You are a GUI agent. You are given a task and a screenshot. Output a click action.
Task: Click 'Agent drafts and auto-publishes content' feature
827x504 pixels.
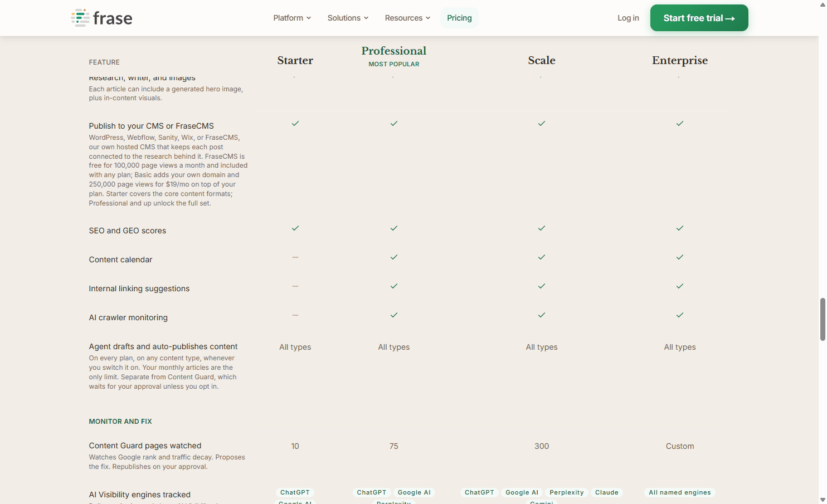point(163,346)
